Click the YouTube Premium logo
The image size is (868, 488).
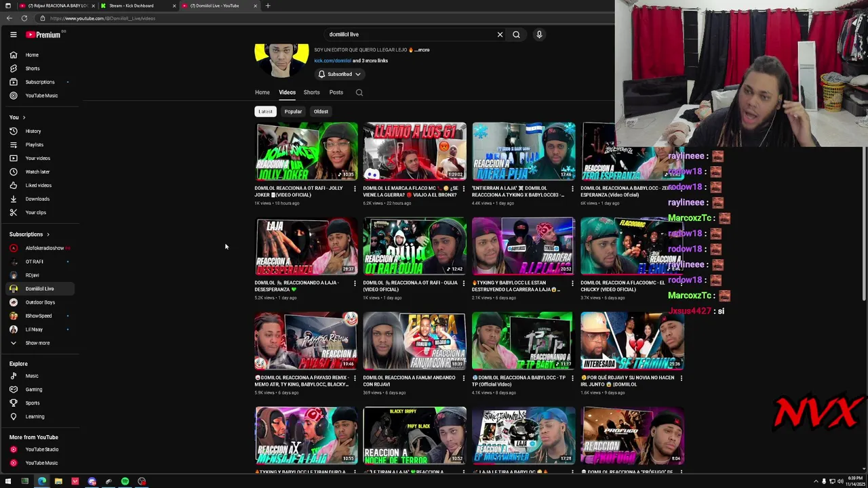[x=44, y=35]
